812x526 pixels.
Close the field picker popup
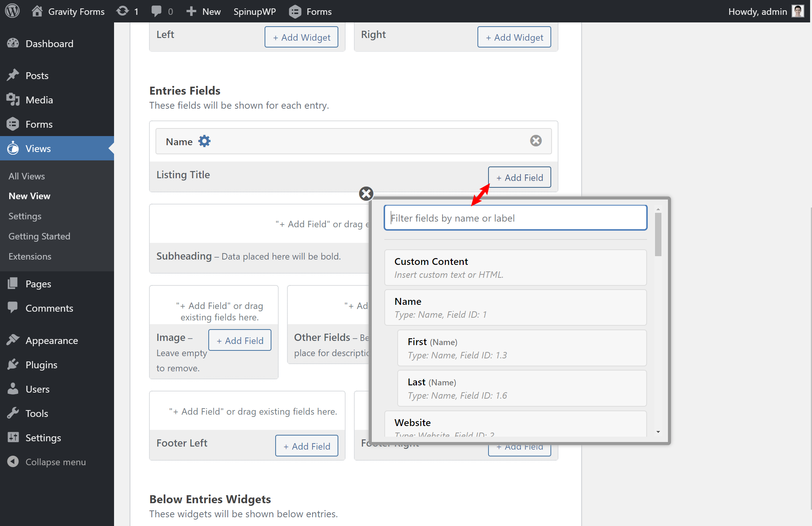(366, 193)
